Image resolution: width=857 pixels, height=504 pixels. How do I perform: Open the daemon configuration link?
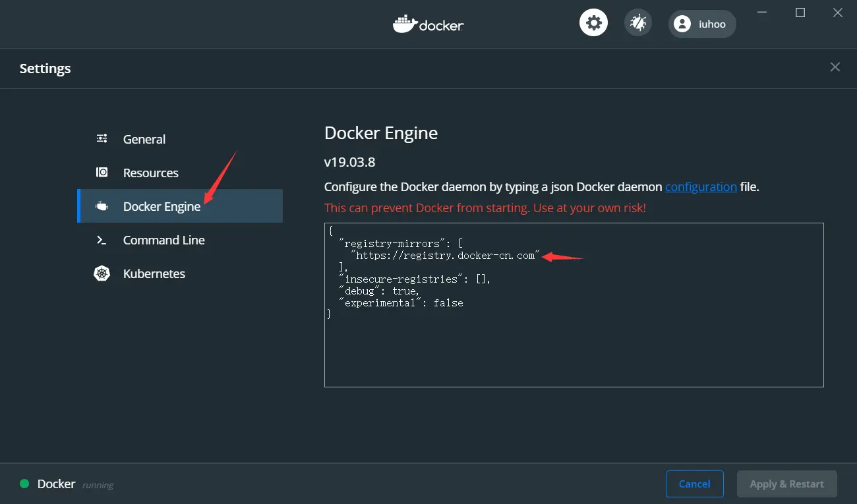click(701, 186)
